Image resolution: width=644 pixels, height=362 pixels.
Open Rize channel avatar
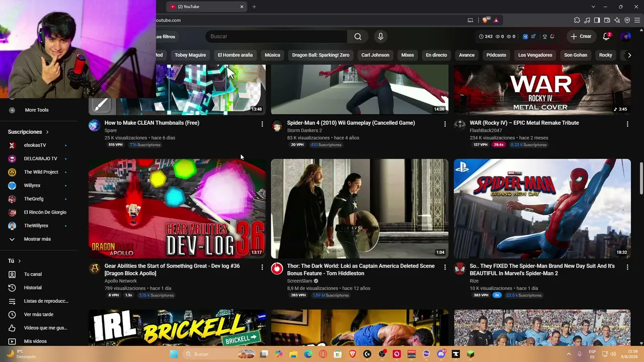click(460, 268)
